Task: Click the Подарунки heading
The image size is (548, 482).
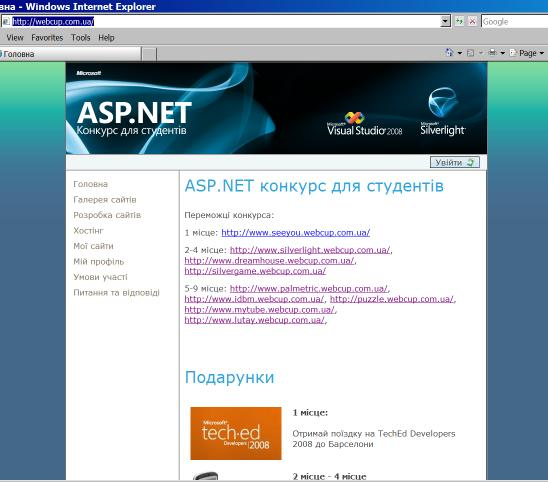Action: click(x=230, y=377)
